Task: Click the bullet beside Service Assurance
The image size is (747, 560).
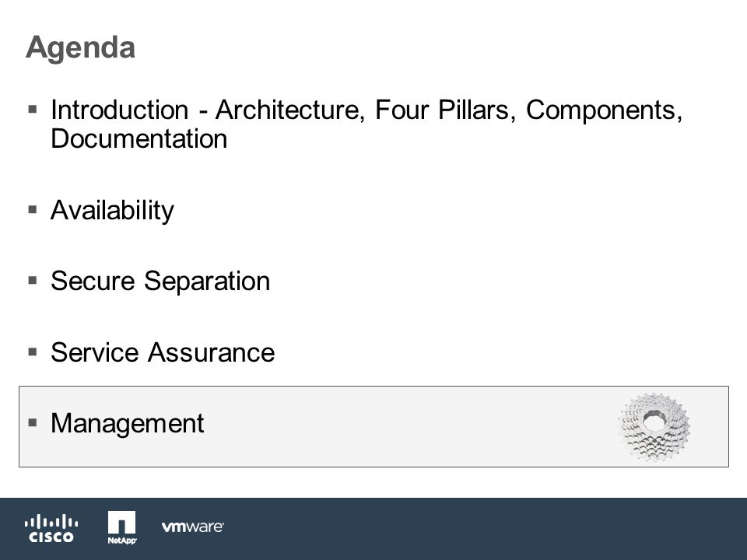Action: point(33,352)
